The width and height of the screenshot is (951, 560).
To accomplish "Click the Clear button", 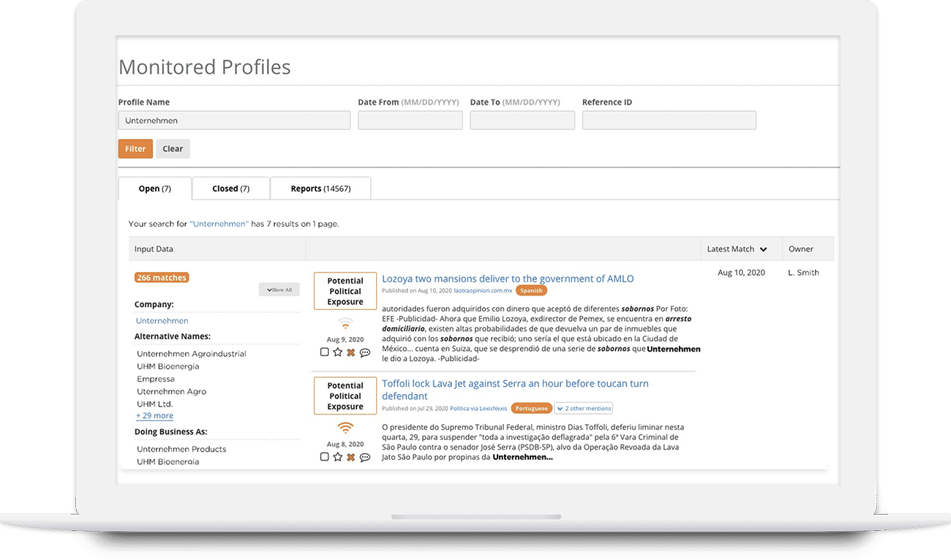I will coord(173,148).
